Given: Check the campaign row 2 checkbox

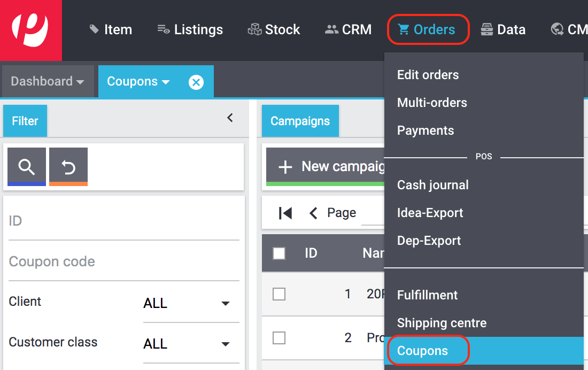Looking at the screenshot, I should [279, 338].
